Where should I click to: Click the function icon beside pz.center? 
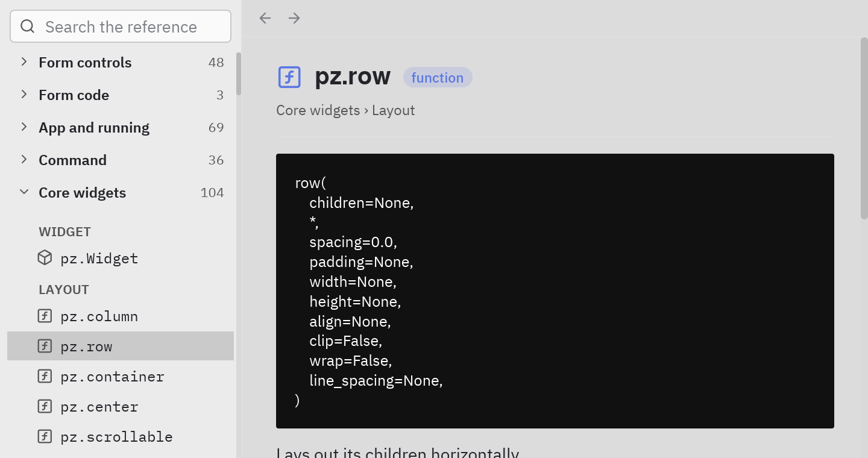pos(45,406)
